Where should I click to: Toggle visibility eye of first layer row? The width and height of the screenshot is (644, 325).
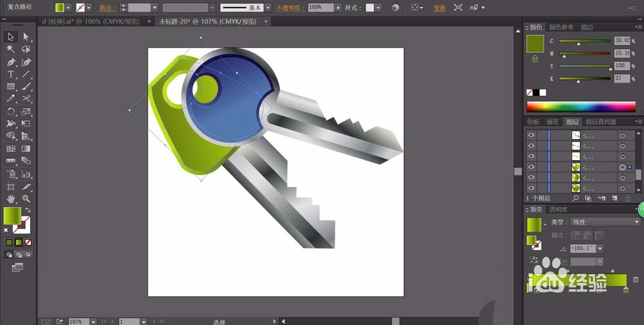pyautogui.click(x=531, y=135)
